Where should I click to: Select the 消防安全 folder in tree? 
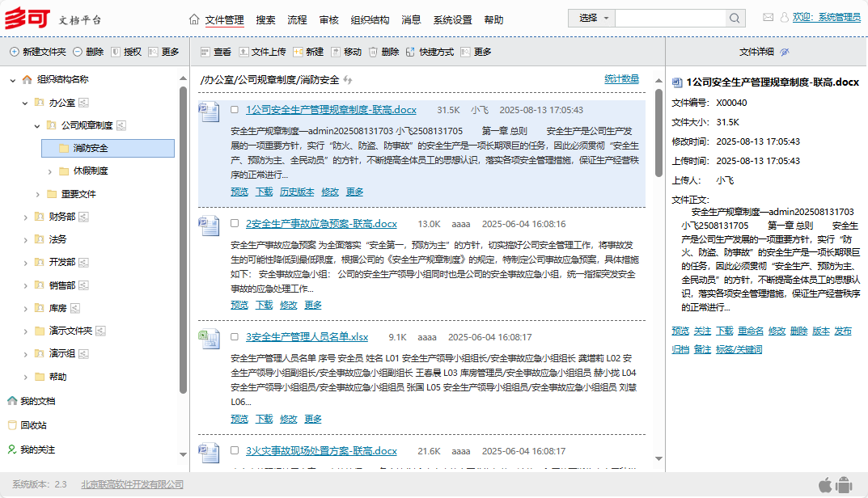click(108, 148)
